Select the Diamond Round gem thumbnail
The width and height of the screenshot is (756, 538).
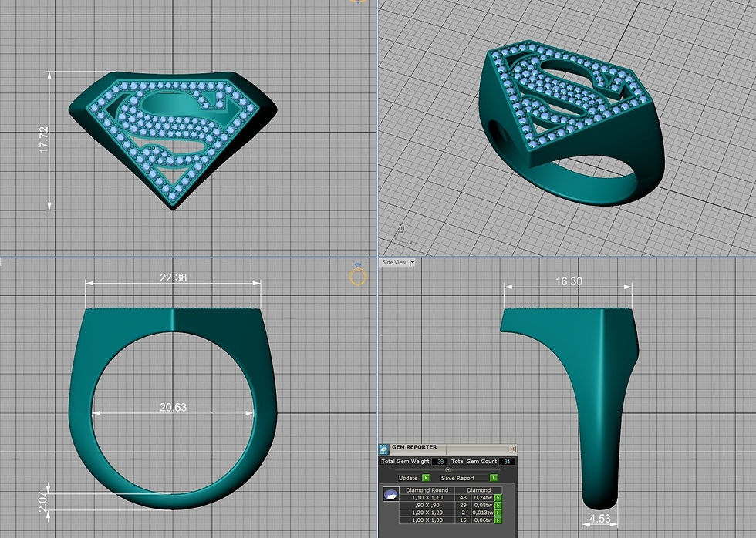[x=390, y=494]
